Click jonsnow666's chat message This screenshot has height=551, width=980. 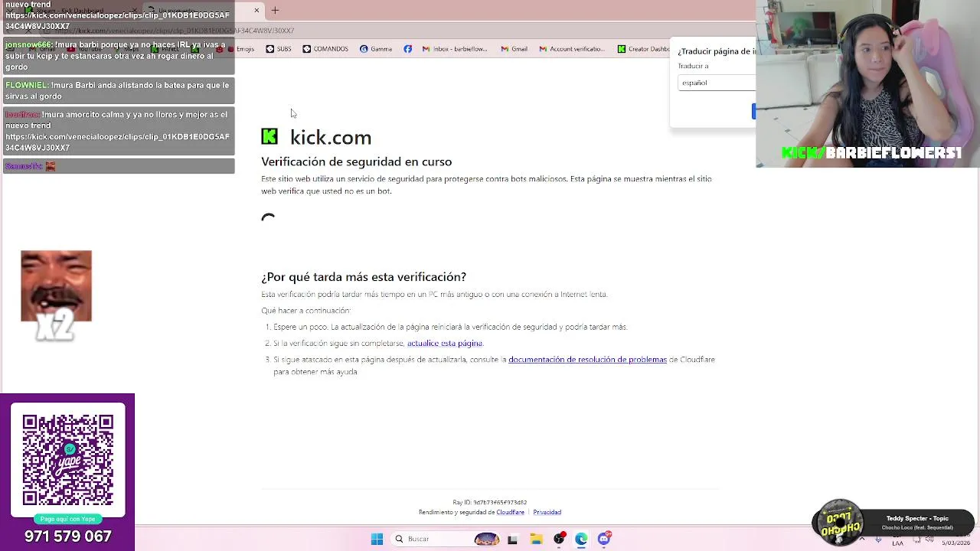119,56
